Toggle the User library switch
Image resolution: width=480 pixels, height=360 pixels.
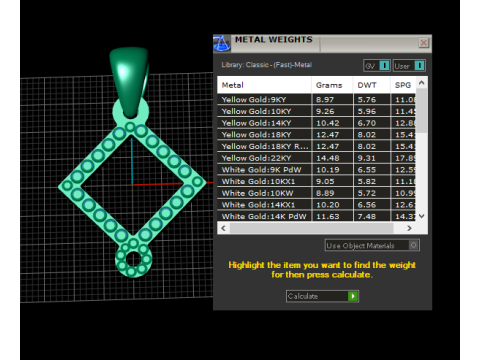tap(409, 66)
